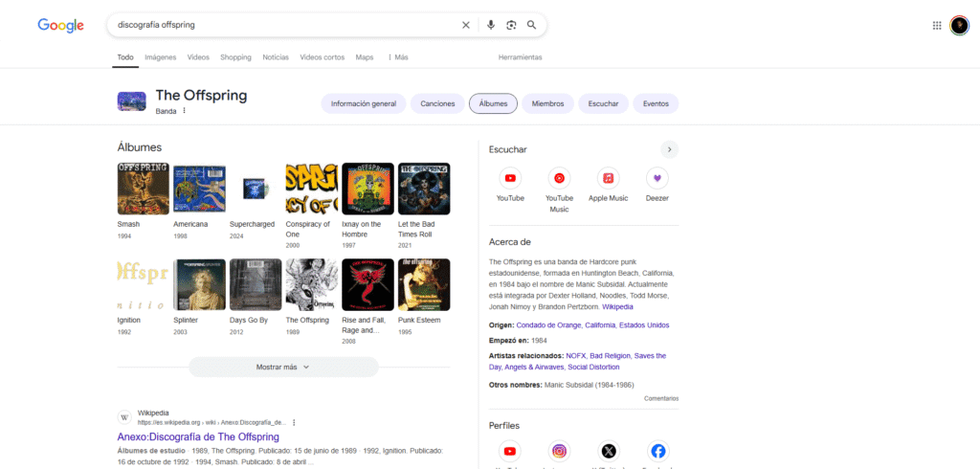Click the voice search microphone icon
Screen dimensions: 980x469
[x=491, y=25]
